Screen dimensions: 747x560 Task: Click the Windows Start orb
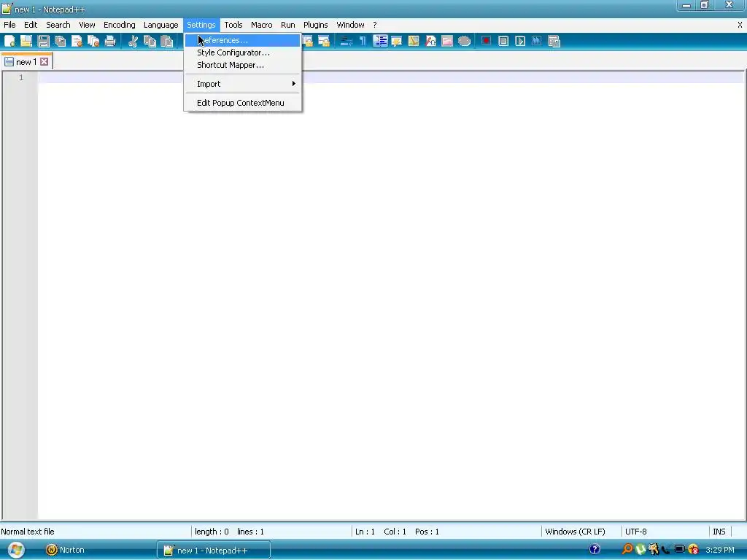tap(16, 550)
